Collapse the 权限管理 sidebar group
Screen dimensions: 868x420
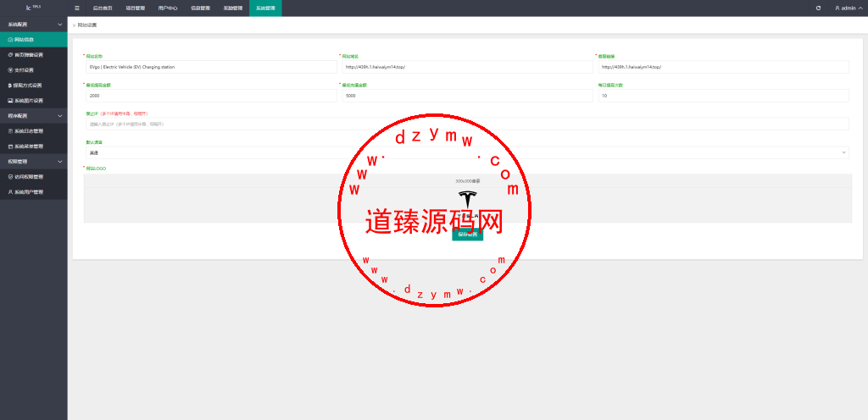(x=34, y=162)
